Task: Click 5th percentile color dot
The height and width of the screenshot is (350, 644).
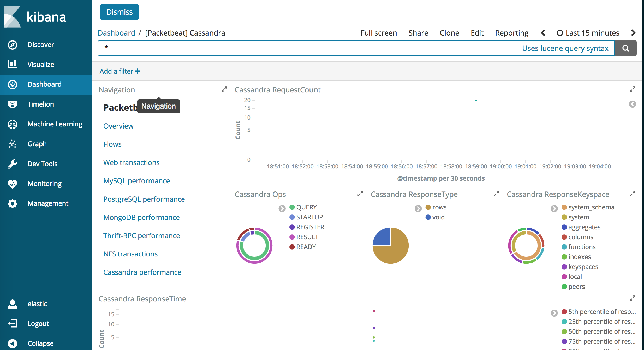Action: tap(564, 312)
